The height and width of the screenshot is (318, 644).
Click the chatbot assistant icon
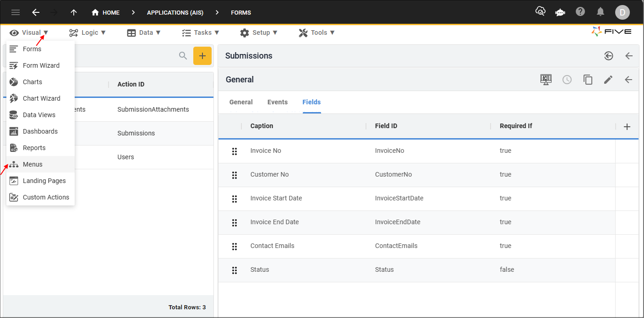560,12
